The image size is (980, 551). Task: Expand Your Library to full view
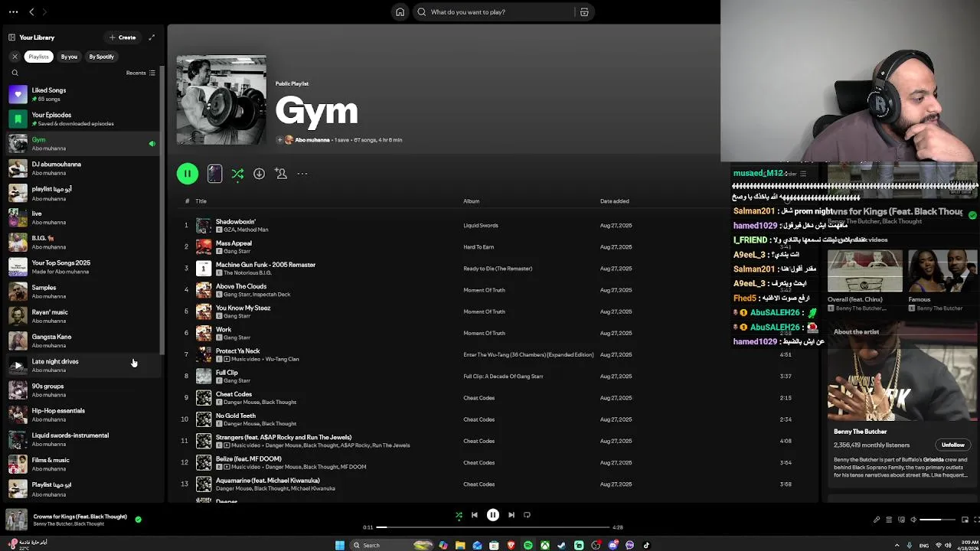152,37
